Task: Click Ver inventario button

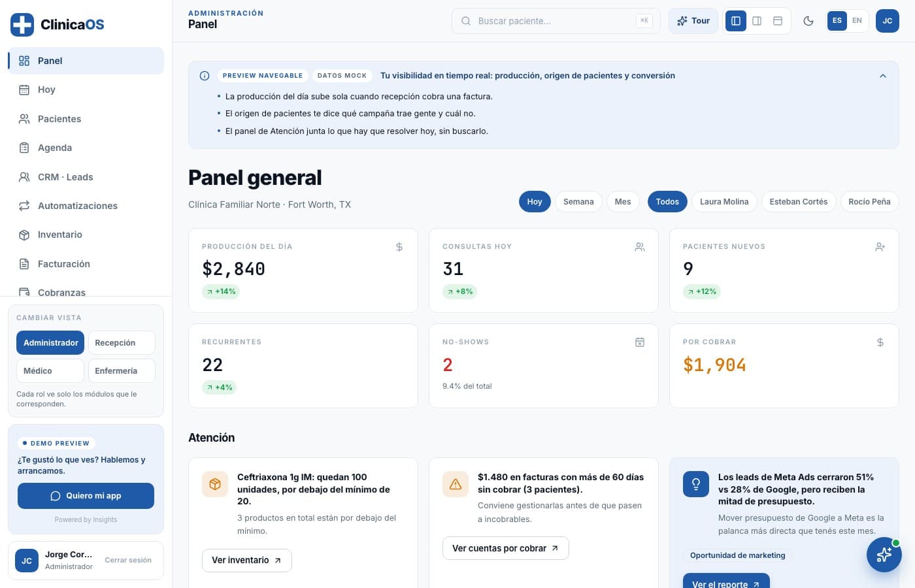Action: click(247, 561)
